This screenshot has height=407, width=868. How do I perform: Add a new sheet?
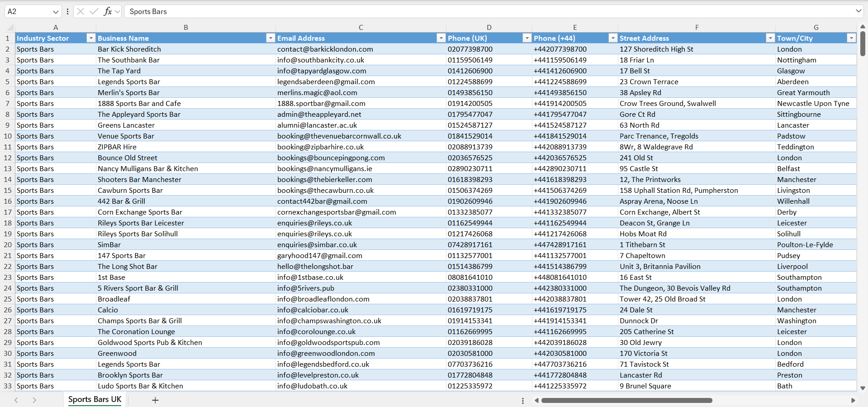click(155, 400)
